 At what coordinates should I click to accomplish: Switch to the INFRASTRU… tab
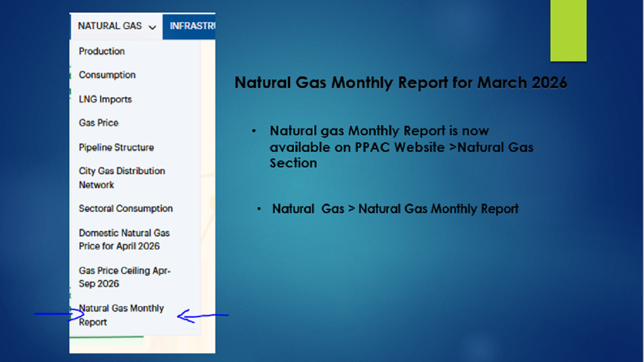pyautogui.click(x=192, y=26)
